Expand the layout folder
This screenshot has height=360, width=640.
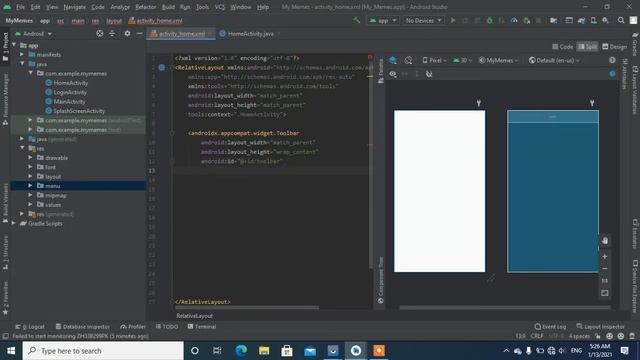(x=30, y=176)
